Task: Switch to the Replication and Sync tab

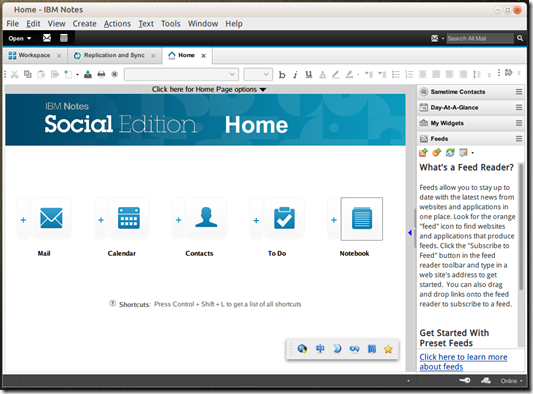Action: 110,55
